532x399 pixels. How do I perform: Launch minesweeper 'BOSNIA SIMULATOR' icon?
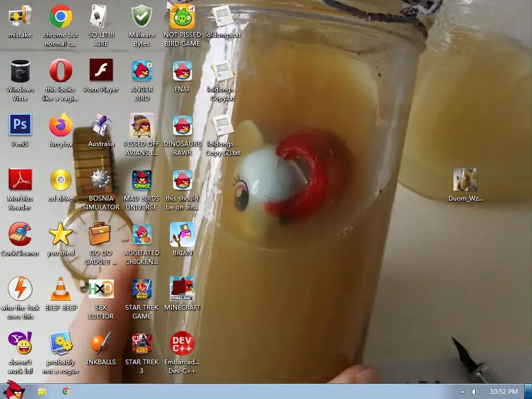point(101,179)
